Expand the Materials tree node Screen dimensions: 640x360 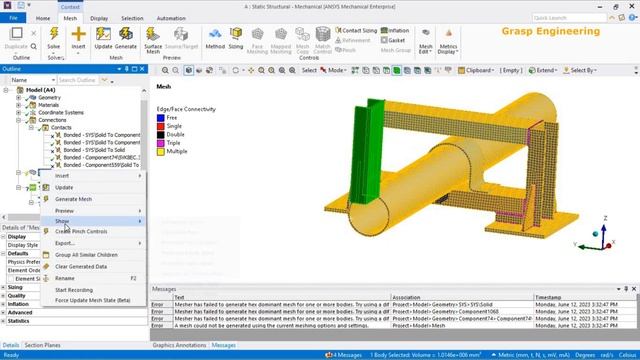pos(18,105)
